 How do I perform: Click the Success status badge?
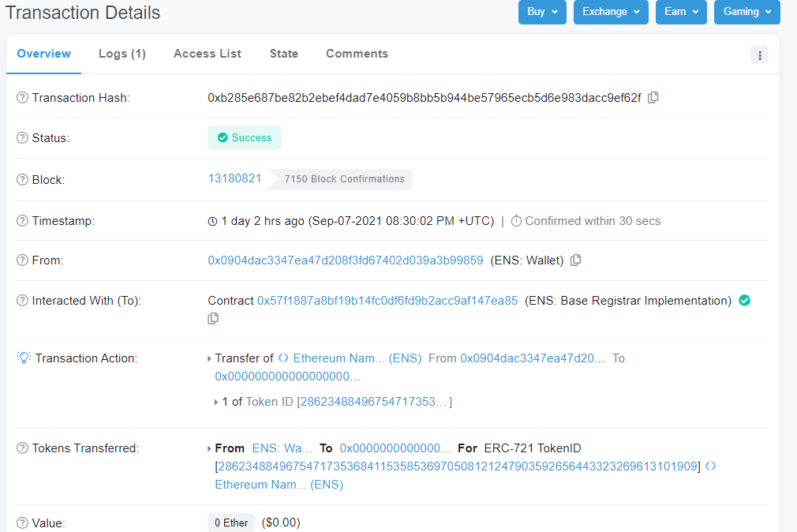244,138
